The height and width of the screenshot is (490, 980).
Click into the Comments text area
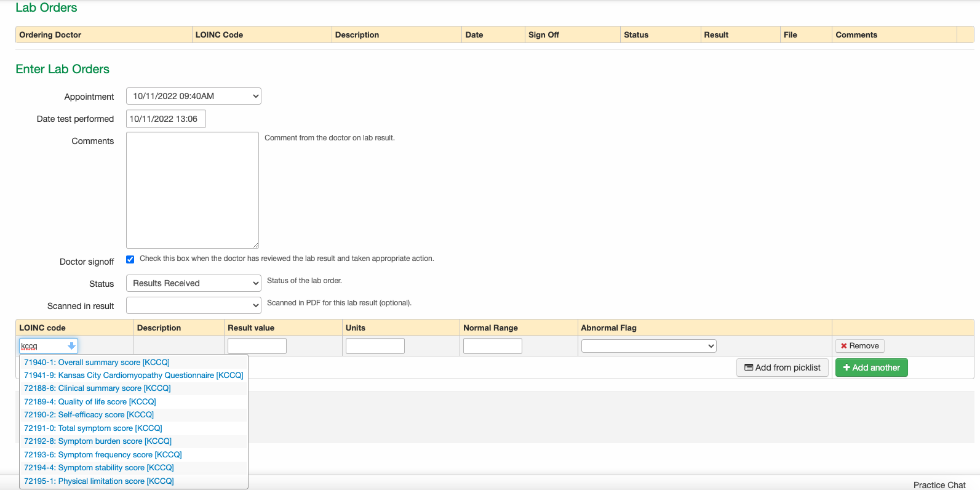193,190
